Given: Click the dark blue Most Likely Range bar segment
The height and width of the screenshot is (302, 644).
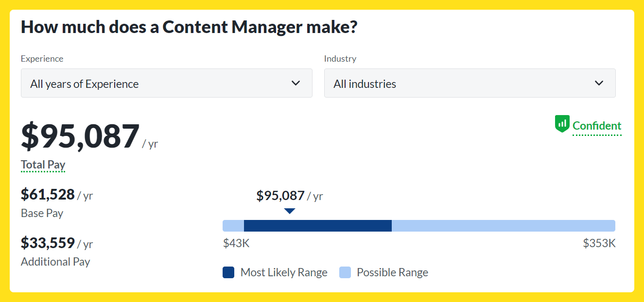Looking at the screenshot, I should click(318, 226).
